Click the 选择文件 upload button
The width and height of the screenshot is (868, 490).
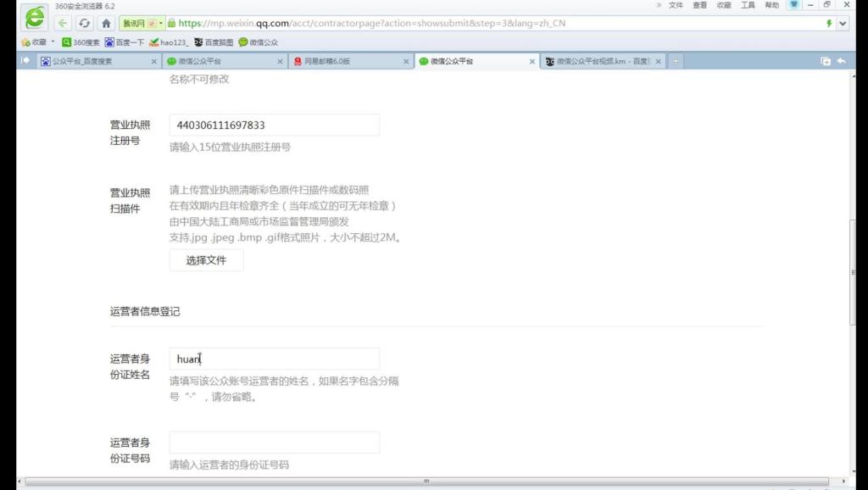coord(207,260)
